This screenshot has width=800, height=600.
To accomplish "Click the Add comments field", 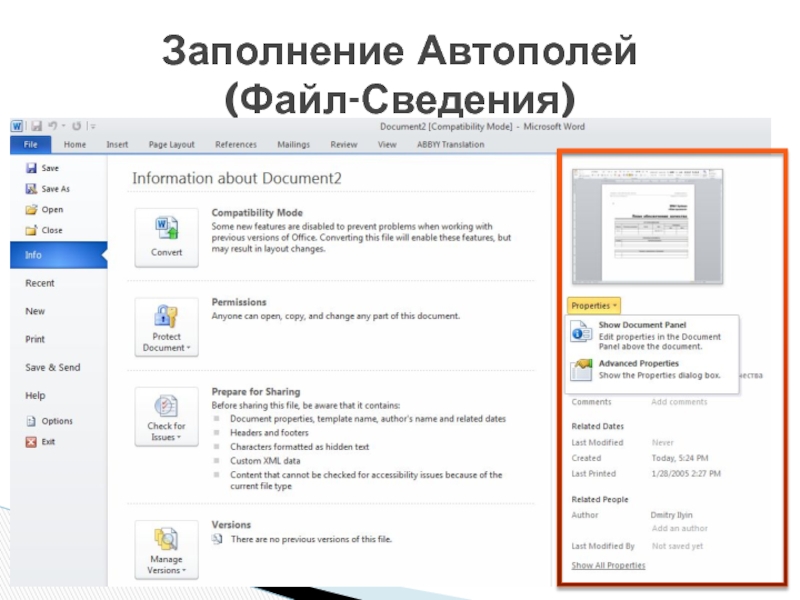I will tap(678, 402).
